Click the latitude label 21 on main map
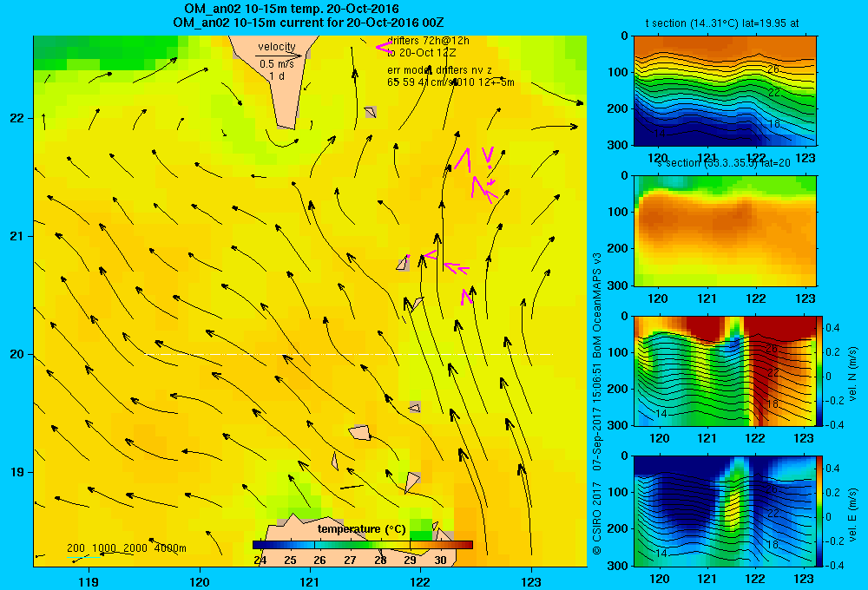 (17, 236)
